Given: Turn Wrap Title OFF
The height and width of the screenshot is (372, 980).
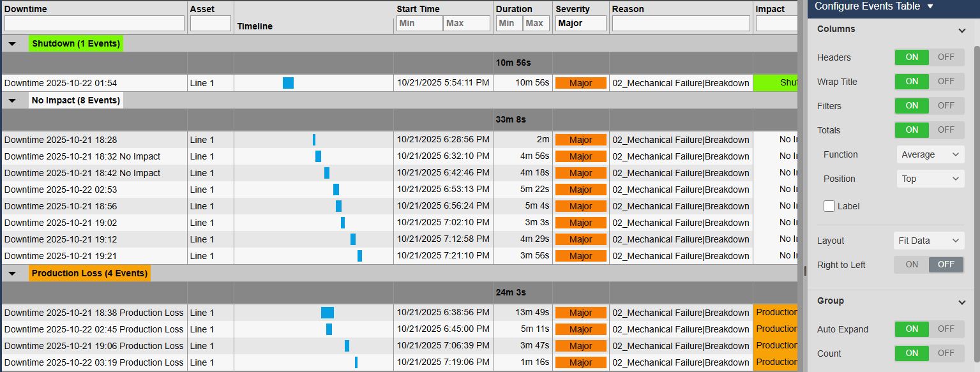Looking at the screenshot, I should pyautogui.click(x=946, y=82).
